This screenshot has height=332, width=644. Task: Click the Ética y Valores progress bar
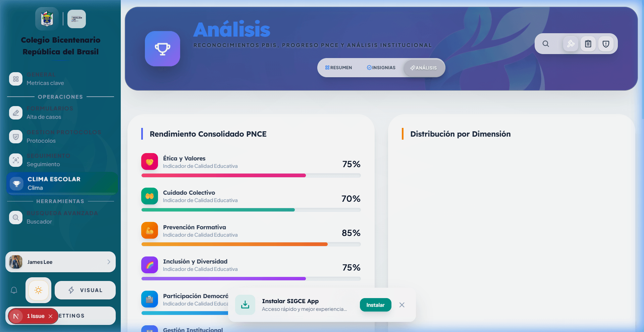(x=251, y=175)
